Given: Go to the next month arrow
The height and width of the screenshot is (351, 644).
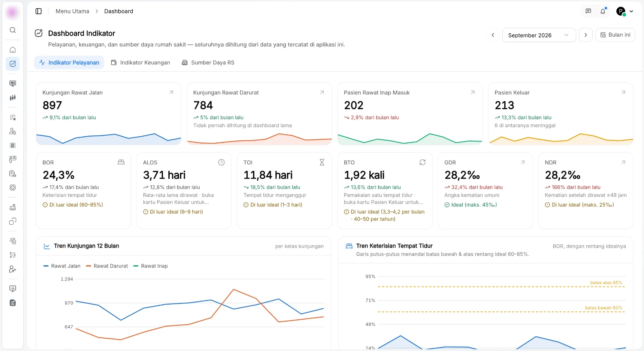Looking at the screenshot, I should click(586, 35).
